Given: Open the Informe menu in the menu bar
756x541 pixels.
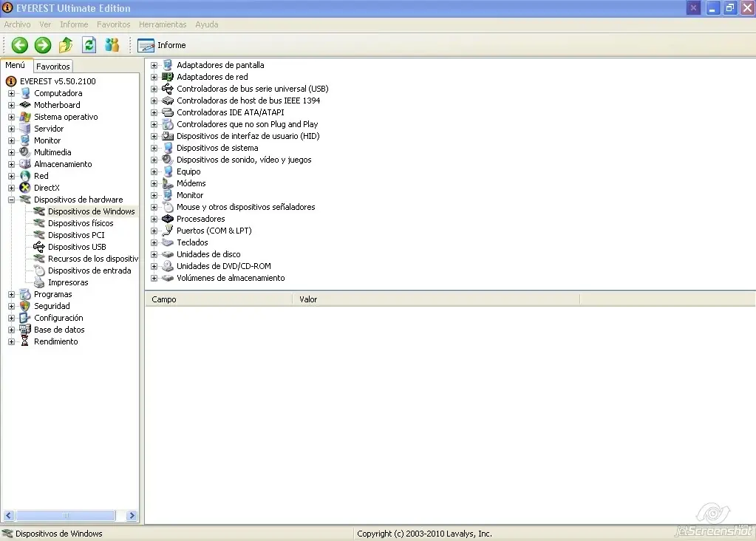Looking at the screenshot, I should (x=74, y=24).
